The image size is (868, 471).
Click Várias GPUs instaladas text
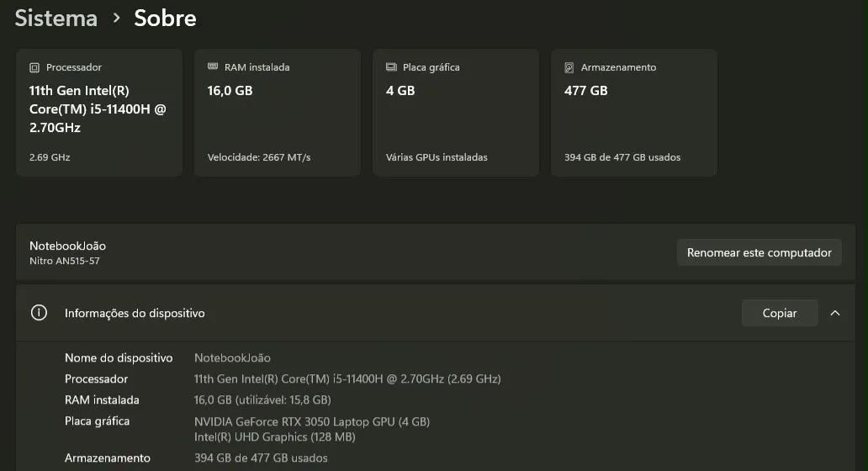pyautogui.click(x=437, y=157)
